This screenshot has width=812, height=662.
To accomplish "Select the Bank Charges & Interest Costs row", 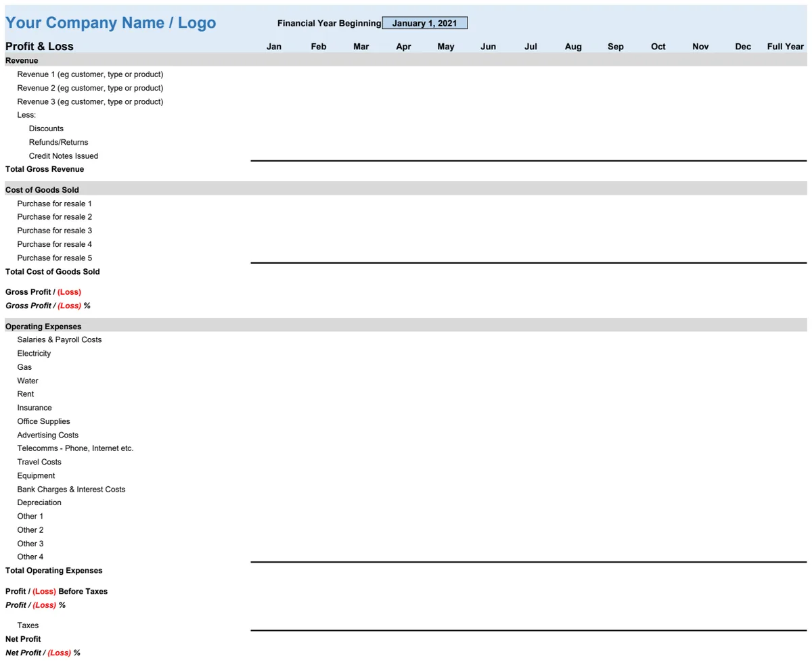I will 71,489.
